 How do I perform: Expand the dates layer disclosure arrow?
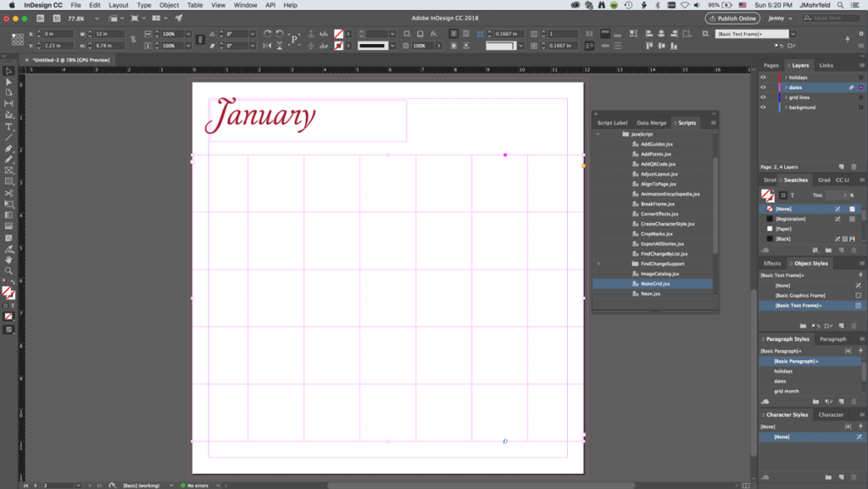[x=786, y=87]
